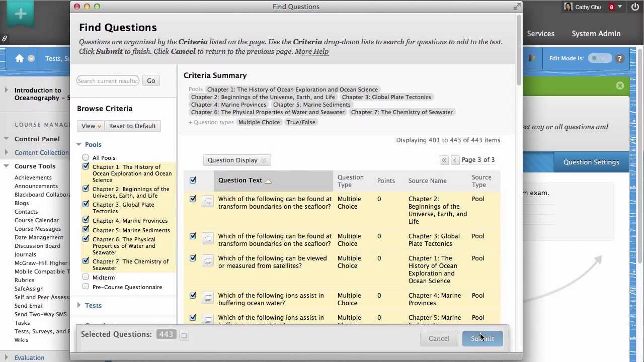
Task: Uncheck Chapter 5: Marine Sediments pool
Action: 86,230
